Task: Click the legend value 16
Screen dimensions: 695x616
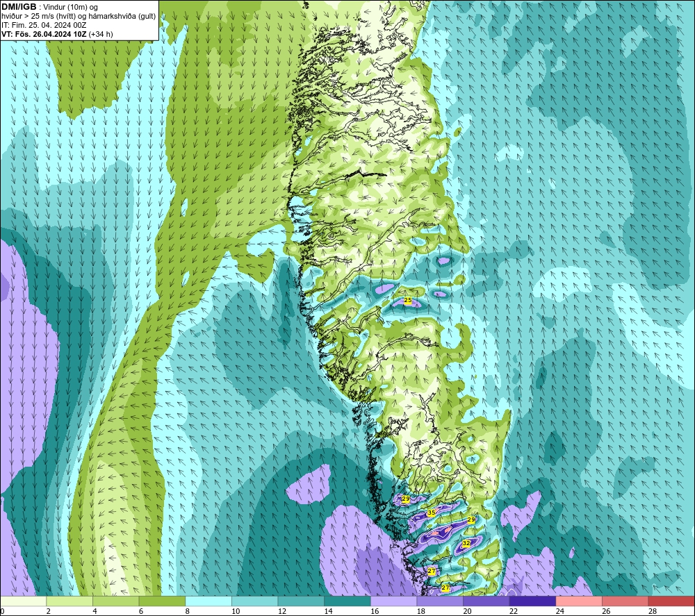Action: click(x=375, y=611)
